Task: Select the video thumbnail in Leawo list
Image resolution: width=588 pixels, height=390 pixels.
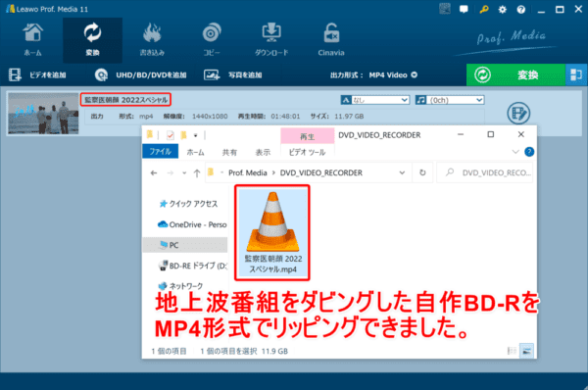Action: [43, 114]
